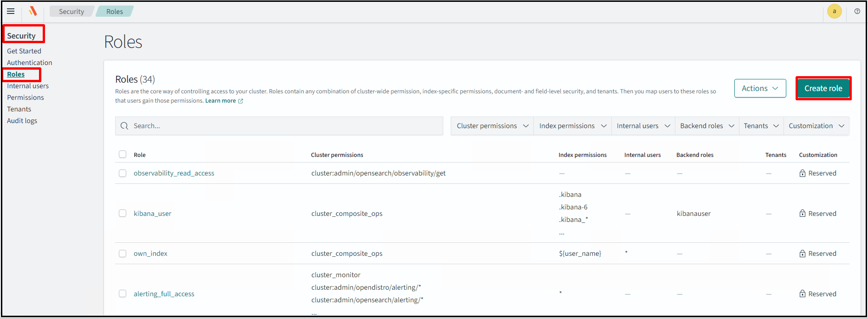
Task: Expand the Cluster permissions filter dropdown
Action: point(492,126)
